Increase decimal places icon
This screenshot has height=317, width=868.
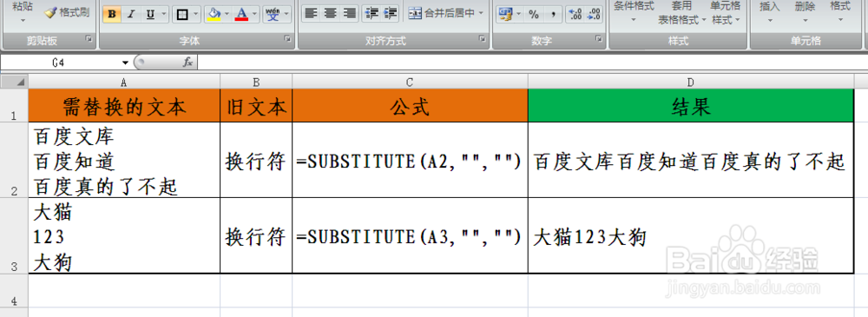575,15
